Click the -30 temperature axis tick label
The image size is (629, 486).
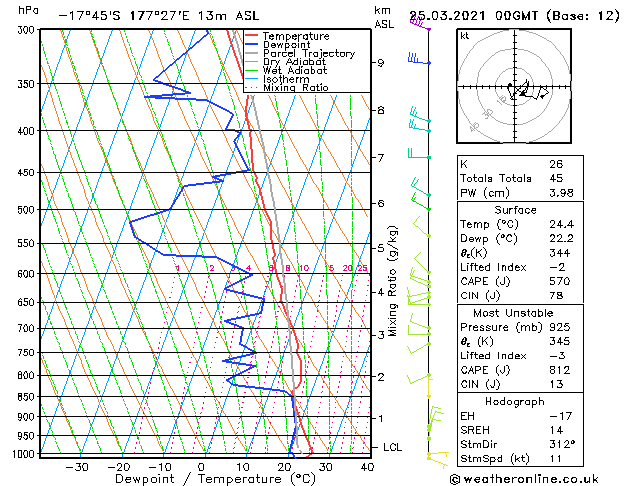tap(77, 467)
